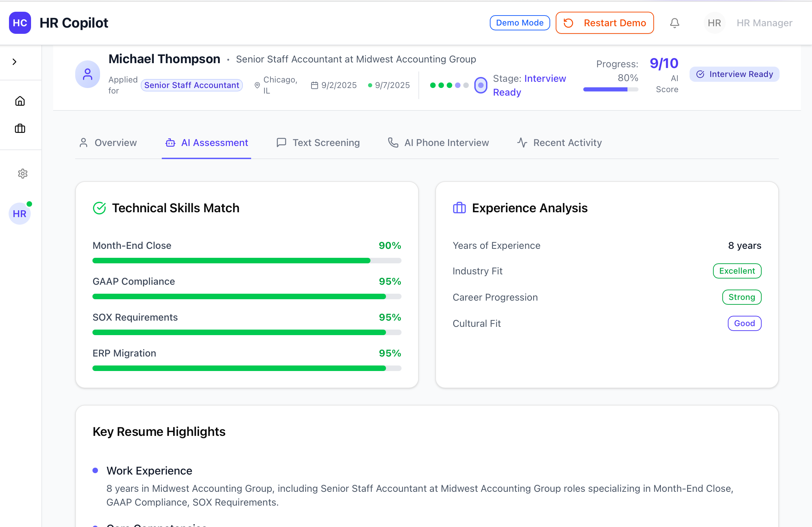Go to AI Phone Interview tab
Screen dimensions: 812x527
(438, 143)
